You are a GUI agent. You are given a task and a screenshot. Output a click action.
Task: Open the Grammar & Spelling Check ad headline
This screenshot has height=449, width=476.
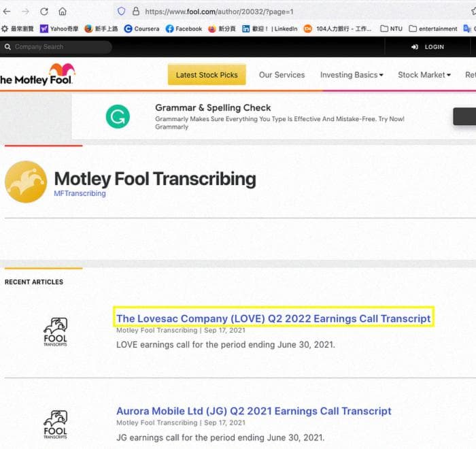tap(213, 107)
